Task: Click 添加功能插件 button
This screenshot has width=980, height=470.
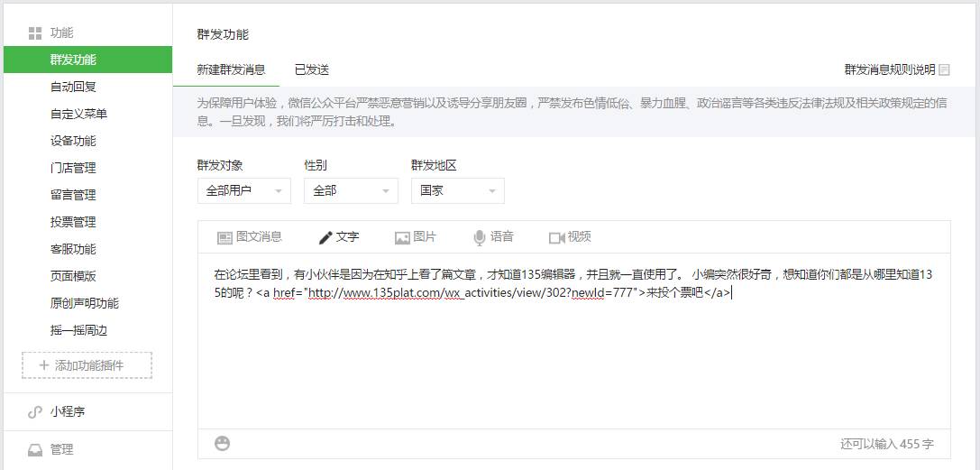Action: [x=87, y=365]
